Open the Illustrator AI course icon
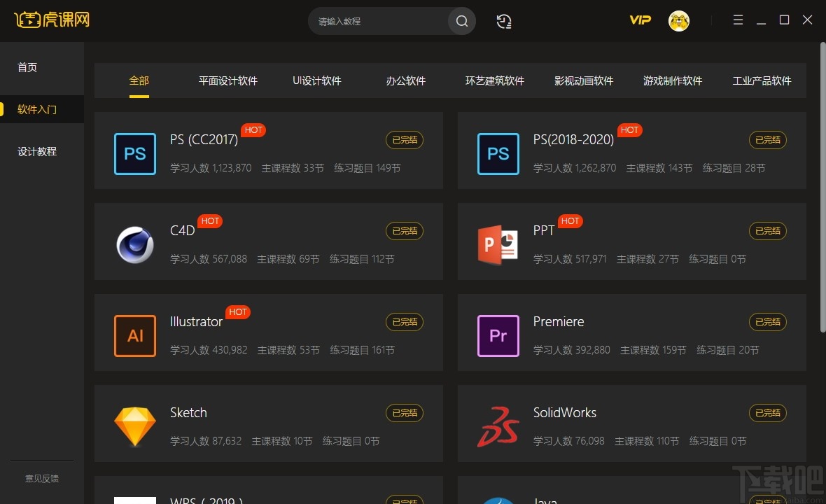The height and width of the screenshot is (504, 826). pyautogui.click(x=134, y=336)
